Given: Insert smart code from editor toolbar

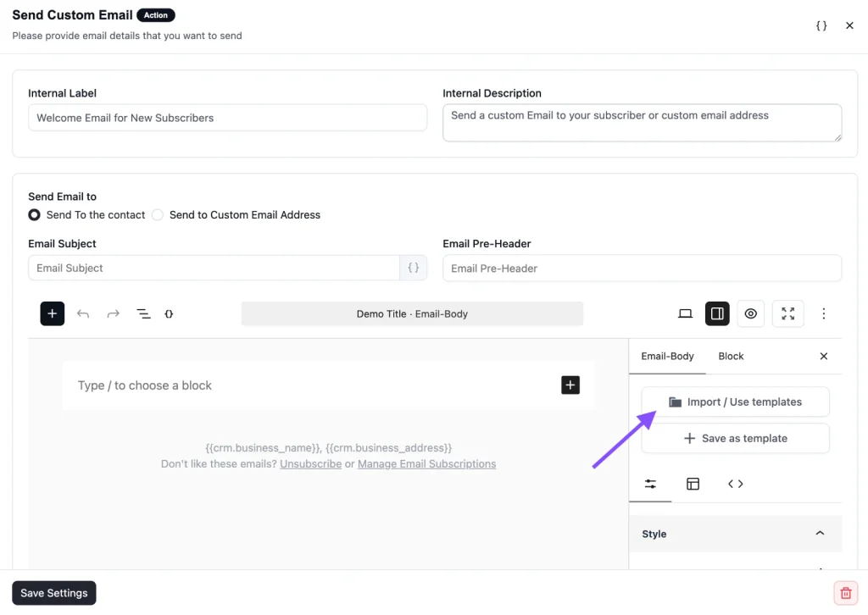Looking at the screenshot, I should pyautogui.click(x=169, y=313).
